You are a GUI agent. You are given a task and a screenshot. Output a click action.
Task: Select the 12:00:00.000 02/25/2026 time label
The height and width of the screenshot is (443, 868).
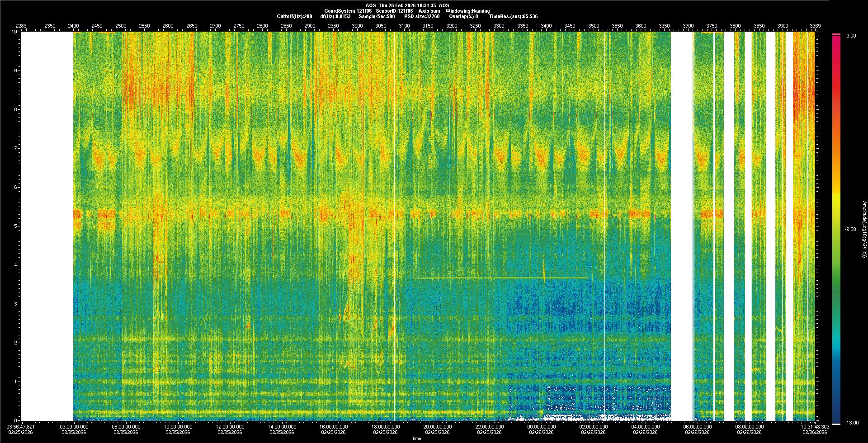point(230,429)
